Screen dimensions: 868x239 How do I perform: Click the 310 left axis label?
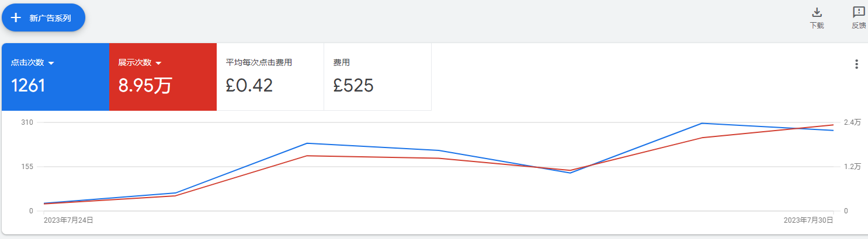point(27,122)
